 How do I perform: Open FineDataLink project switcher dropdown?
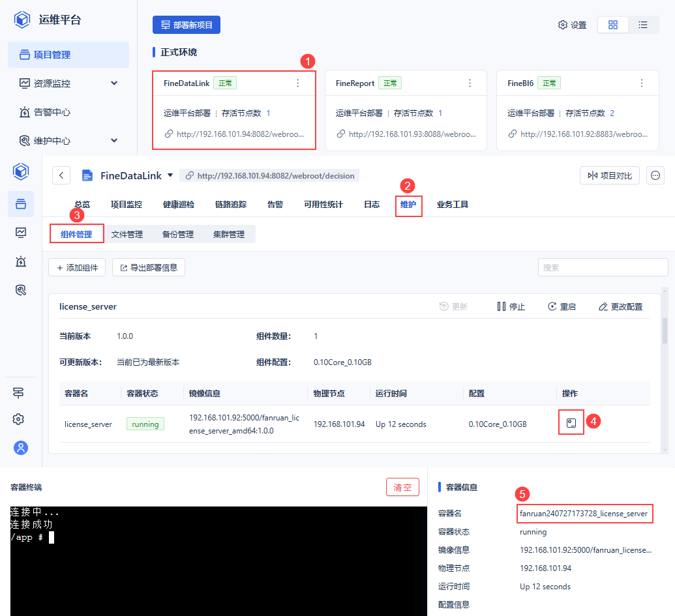point(170,175)
